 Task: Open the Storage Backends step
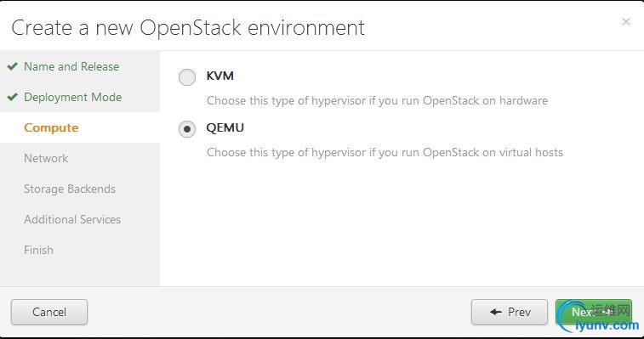[x=70, y=189]
